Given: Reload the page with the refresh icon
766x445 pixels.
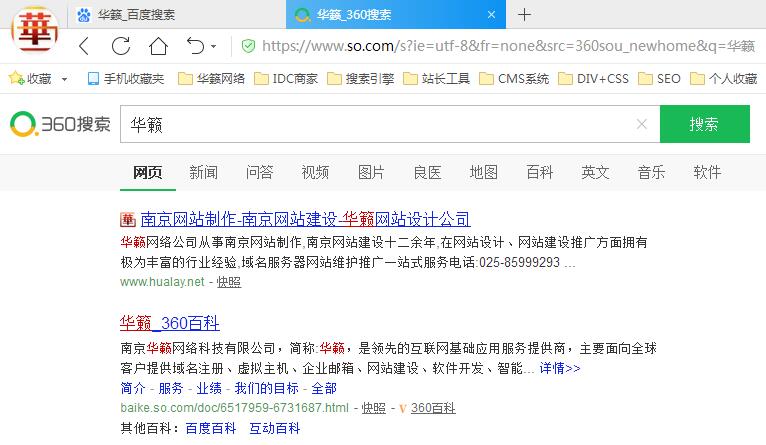Looking at the screenshot, I should tap(121, 46).
